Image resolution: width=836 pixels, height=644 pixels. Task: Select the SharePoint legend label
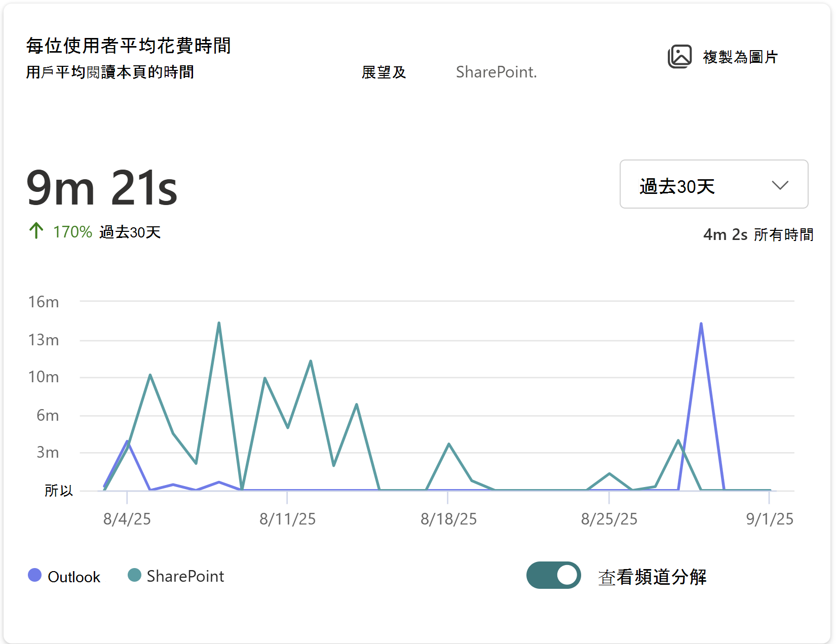tap(185, 576)
